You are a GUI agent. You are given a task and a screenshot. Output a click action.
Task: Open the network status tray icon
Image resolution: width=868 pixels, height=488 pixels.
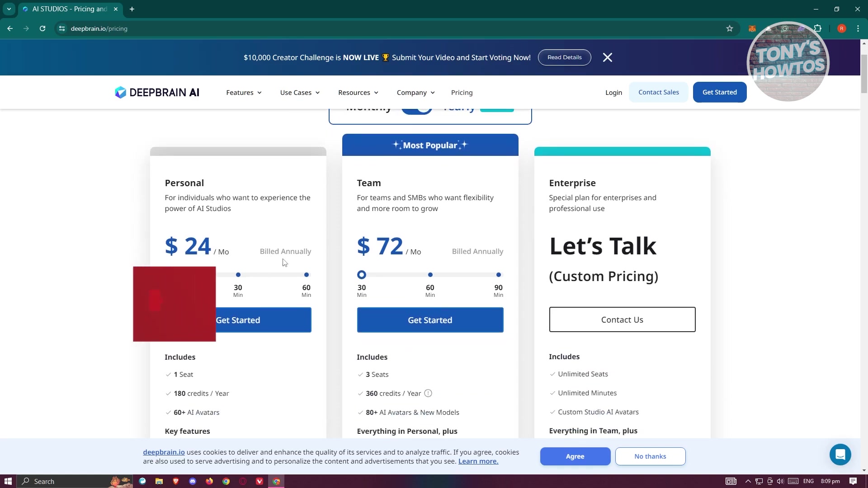[759, 481]
